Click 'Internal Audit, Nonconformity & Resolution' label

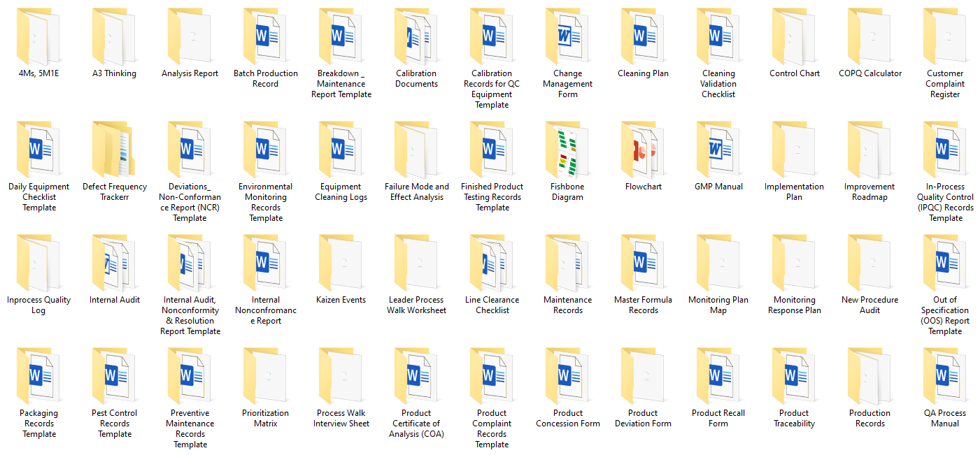pos(190,315)
